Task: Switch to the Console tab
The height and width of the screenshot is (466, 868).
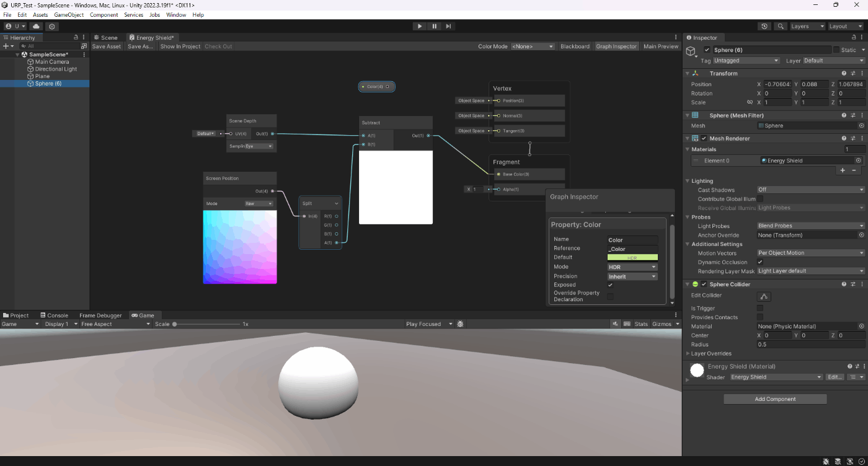Action: pyautogui.click(x=54, y=315)
